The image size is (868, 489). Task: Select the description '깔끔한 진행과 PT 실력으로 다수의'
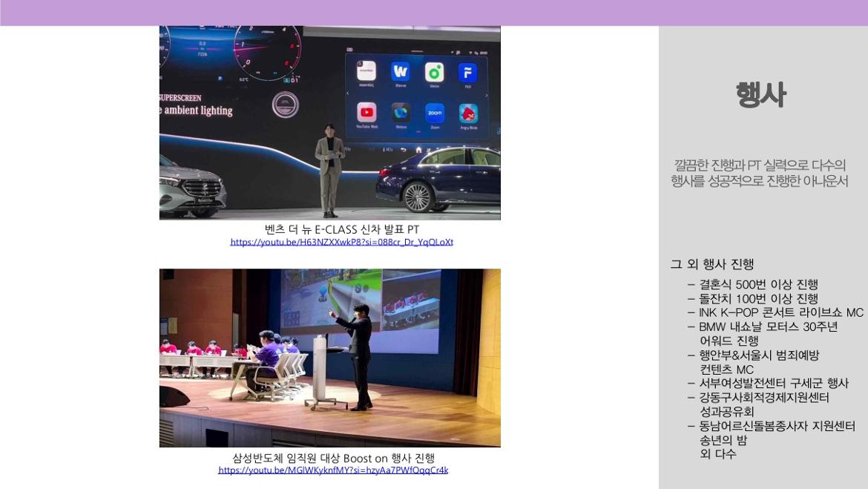[760, 165]
